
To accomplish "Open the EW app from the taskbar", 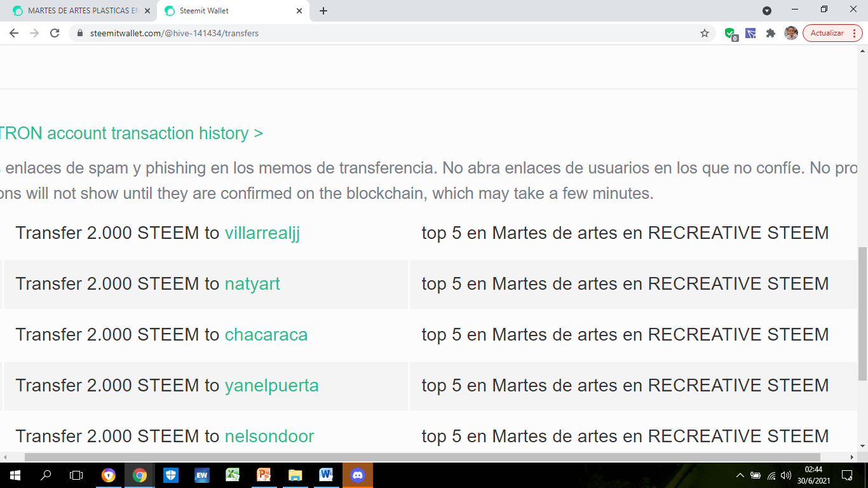I will click(202, 475).
